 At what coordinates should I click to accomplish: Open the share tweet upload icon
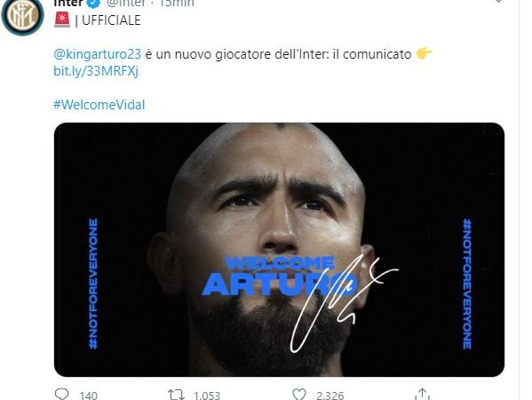[422, 395]
